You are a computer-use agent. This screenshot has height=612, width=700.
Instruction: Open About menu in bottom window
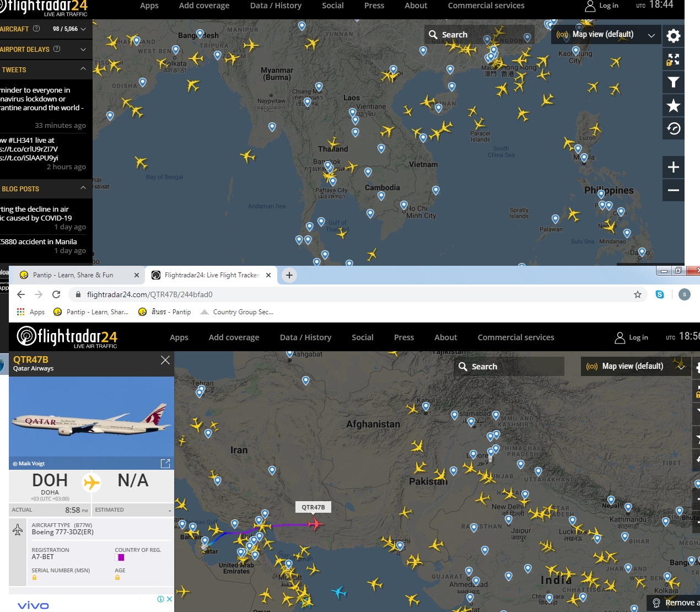click(446, 337)
